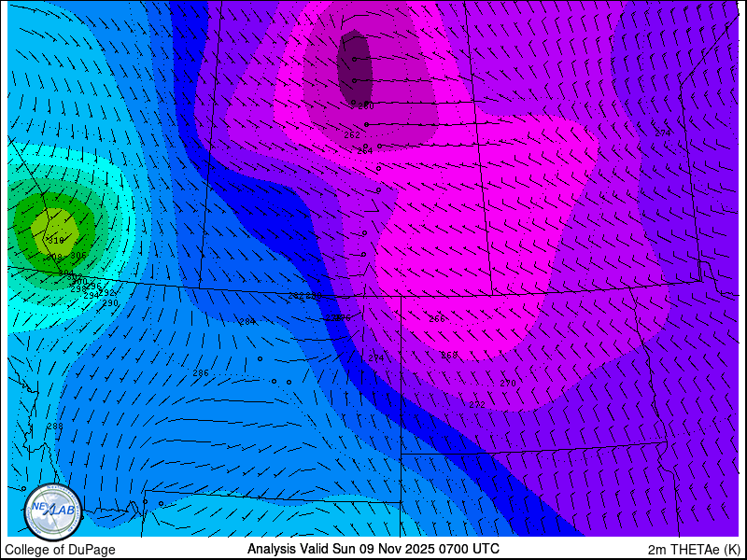Click the 286 contour label

pyautogui.click(x=201, y=373)
